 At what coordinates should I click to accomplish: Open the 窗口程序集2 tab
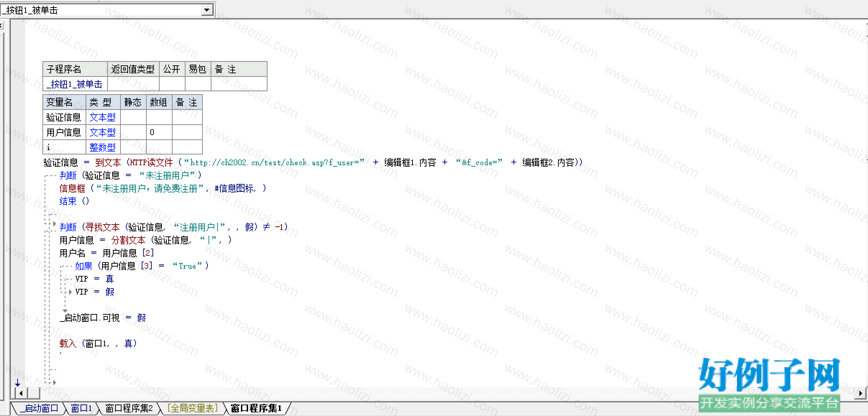(x=129, y=408)
